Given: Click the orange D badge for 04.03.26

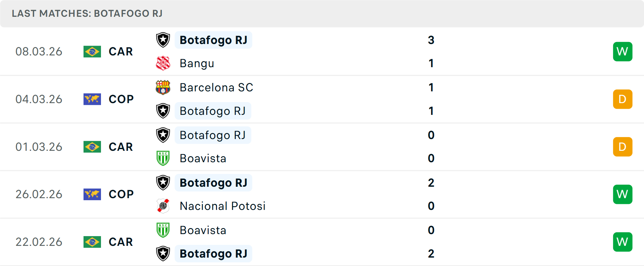Looking at the screenshot, I should (623, 99).
